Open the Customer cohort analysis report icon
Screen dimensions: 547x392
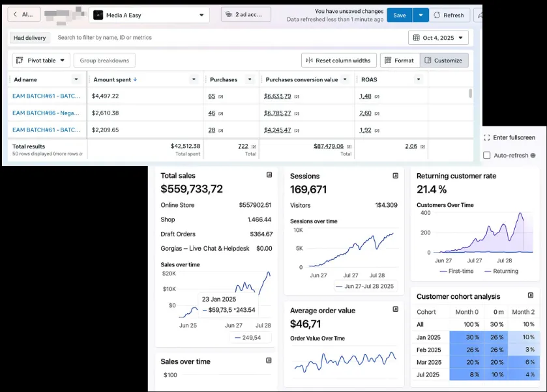tap(530, 296)
